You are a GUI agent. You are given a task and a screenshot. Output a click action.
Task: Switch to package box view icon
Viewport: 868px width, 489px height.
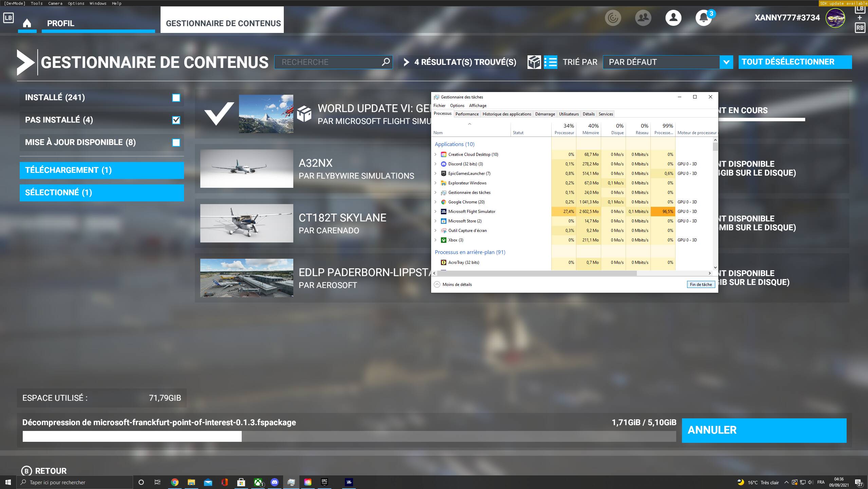coord(534,62)
